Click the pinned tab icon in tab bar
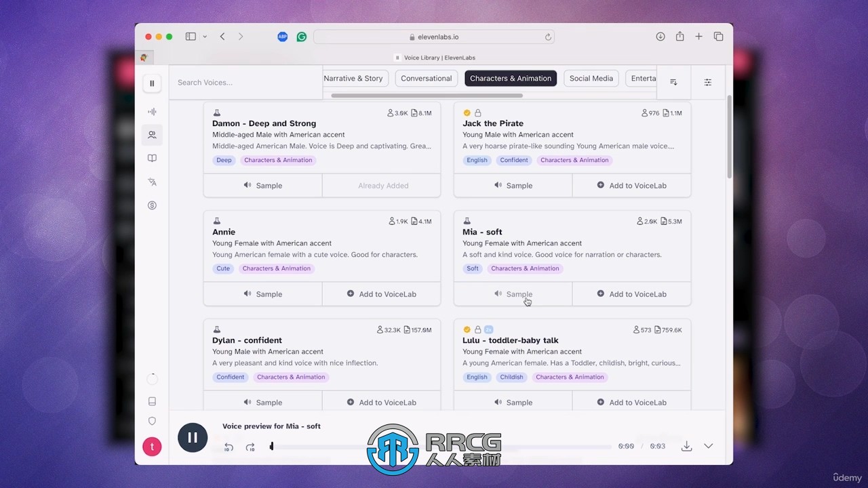868x488 pixels. (144, 58)
